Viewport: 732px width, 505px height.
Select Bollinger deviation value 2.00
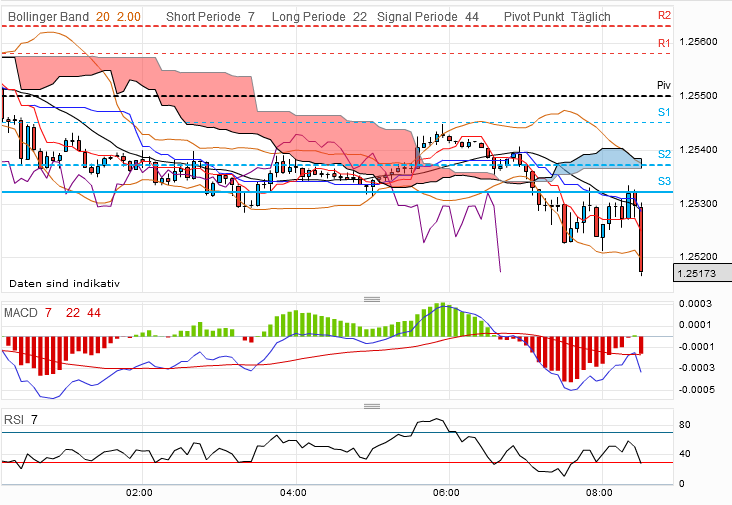coord(128,17)
